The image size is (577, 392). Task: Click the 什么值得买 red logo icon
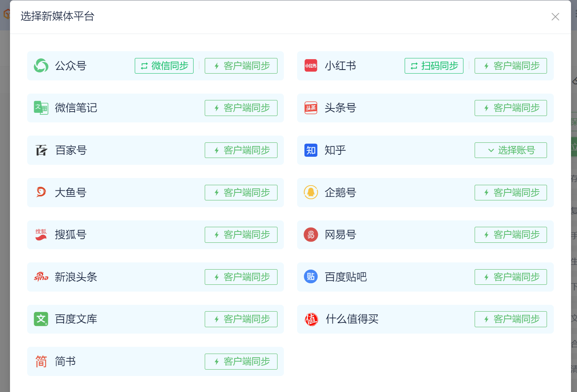tap(311, 319)
